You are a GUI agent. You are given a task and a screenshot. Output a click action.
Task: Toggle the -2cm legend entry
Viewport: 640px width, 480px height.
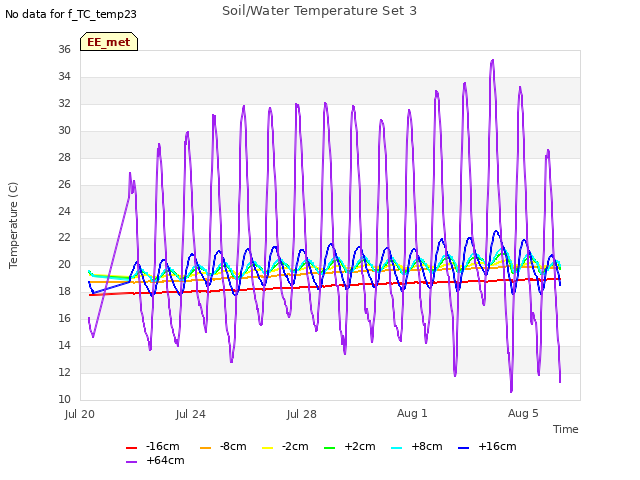285,446
